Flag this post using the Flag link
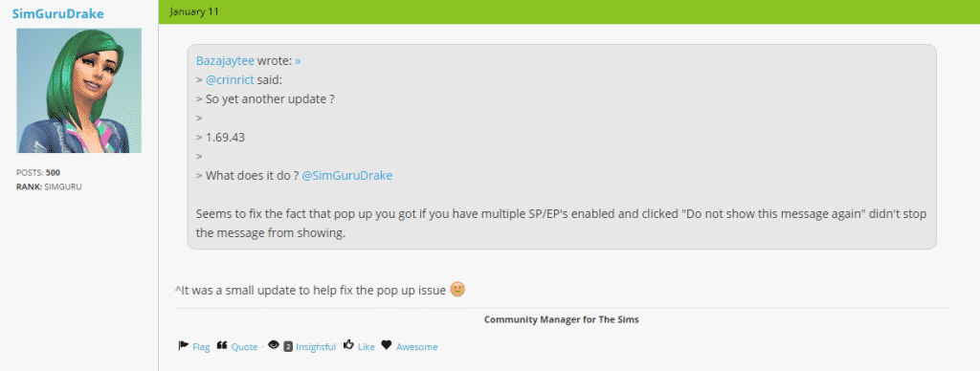 pyautogui.click(x=201, y=347)
